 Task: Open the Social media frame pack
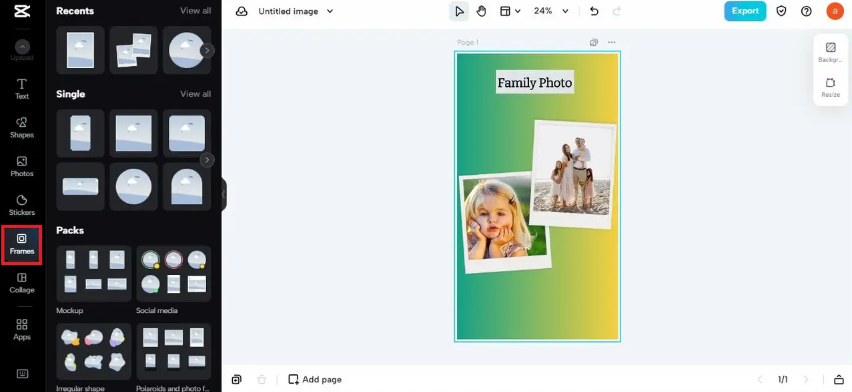pos(173,273)
